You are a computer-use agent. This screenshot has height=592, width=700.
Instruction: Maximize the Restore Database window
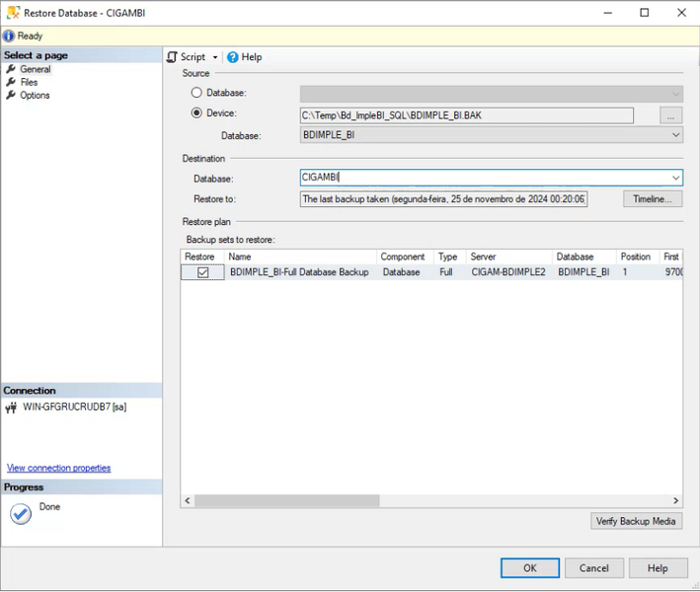click(644, 13)
